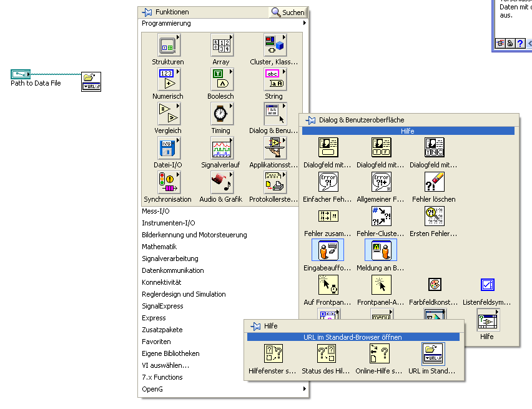Open the Instrumenten-I/O category

[x=169, y=223]
